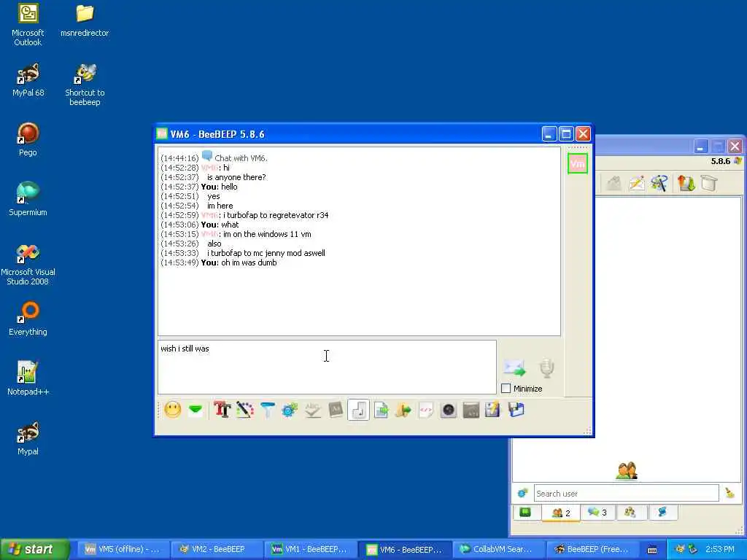Click the microphone voice message button

click(x=547, y=368)
